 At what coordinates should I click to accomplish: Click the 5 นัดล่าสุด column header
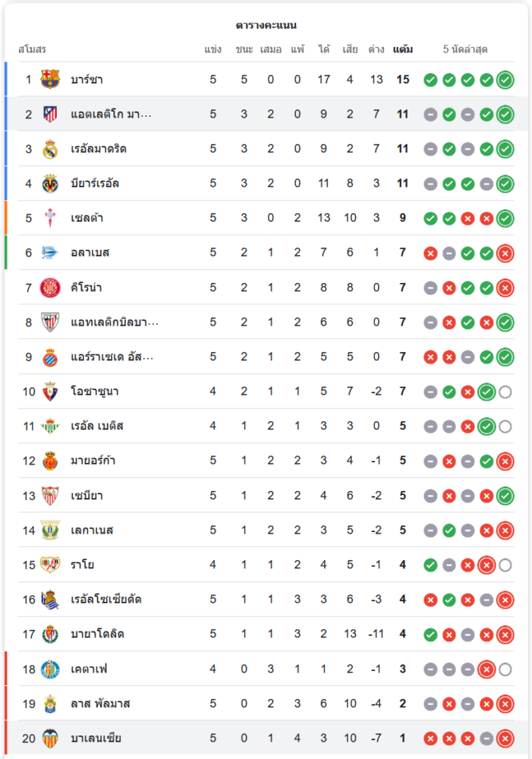pos(465,49)
